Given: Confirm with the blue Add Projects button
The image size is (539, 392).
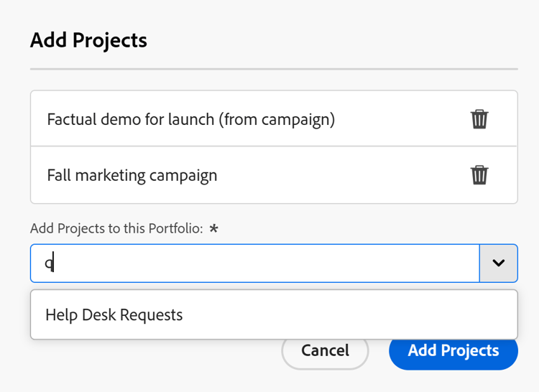Looking at the screenshot, I should (453, 350).
